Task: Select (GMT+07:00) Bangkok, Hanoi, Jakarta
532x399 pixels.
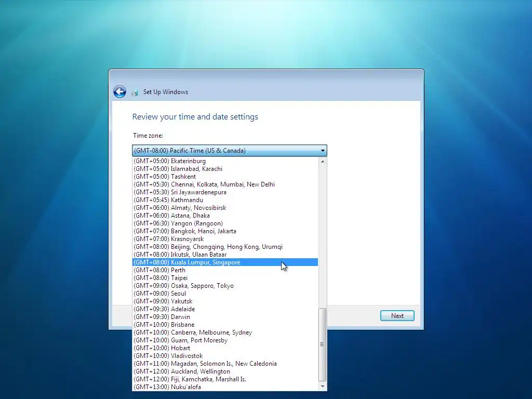Action: [x=225, y=231]
